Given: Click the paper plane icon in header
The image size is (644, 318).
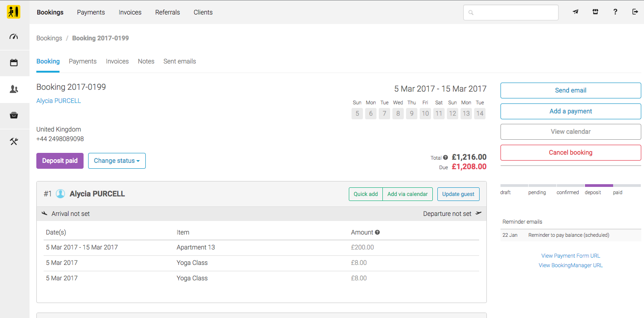Looking at the screenshot, I should (x=575, y=12).
